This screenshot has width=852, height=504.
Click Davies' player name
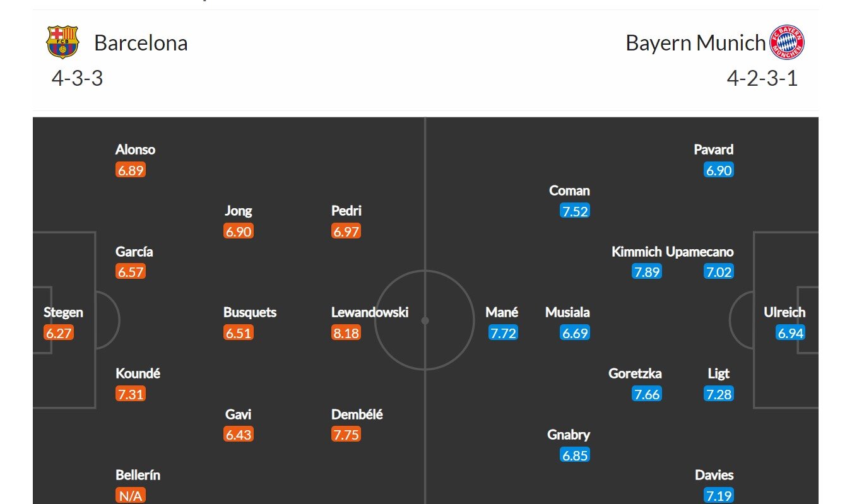click(714, 475)
